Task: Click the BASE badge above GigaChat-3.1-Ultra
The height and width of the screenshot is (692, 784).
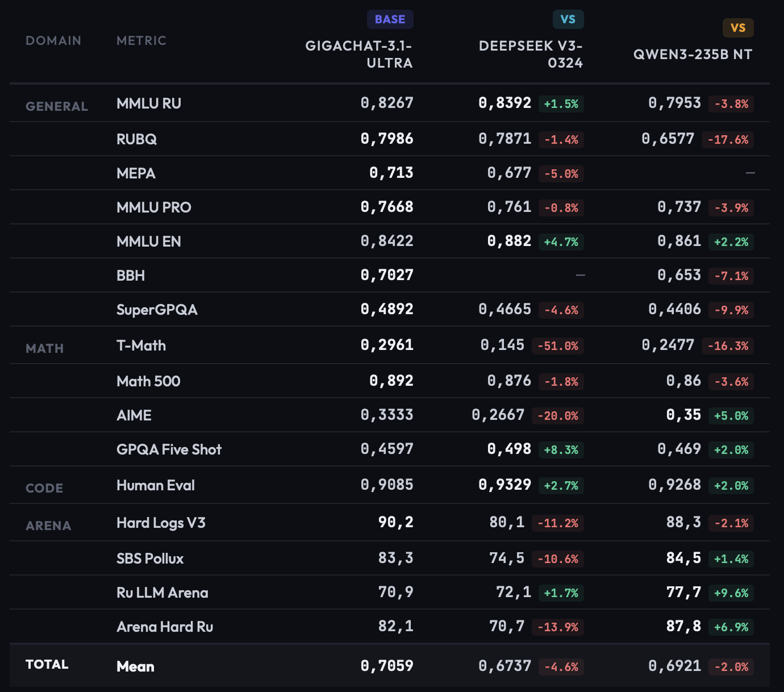Action: click(390, 19)
